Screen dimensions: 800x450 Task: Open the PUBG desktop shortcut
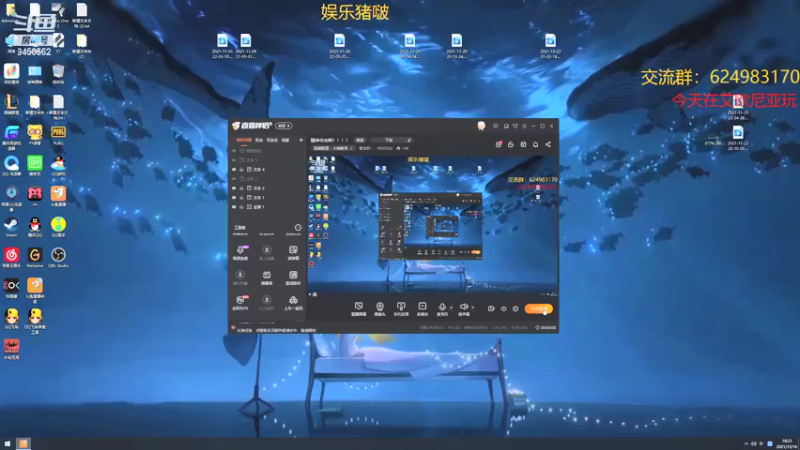[58, 135]
